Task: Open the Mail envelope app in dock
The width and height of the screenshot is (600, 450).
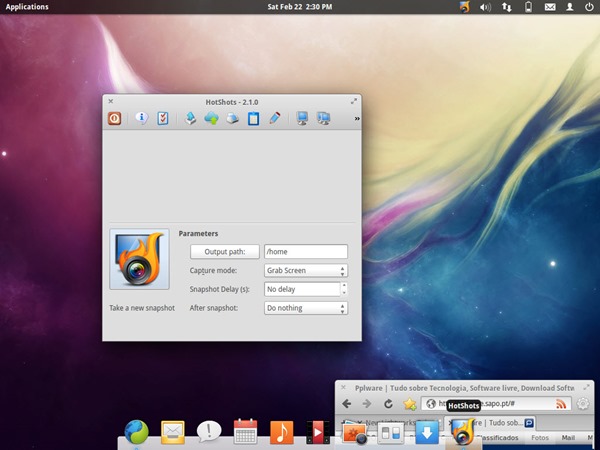Action: [173, 432]
